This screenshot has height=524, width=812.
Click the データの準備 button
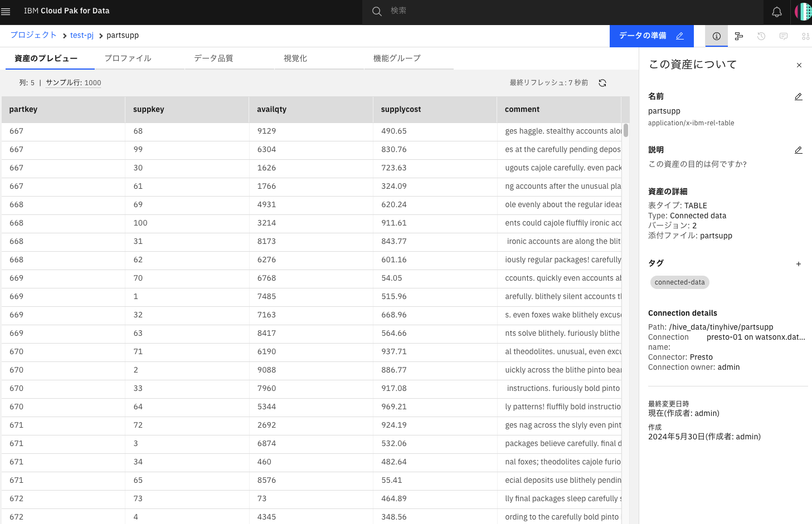[x=651, y=36]
